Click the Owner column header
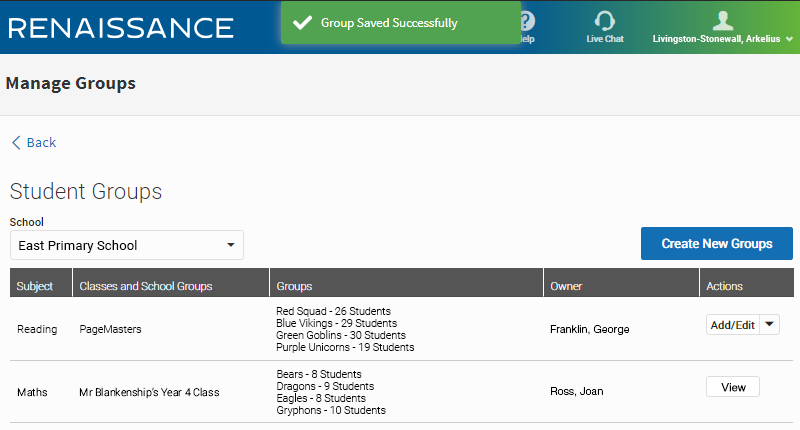The image size is (800, 430). click(x=621, y=283)
